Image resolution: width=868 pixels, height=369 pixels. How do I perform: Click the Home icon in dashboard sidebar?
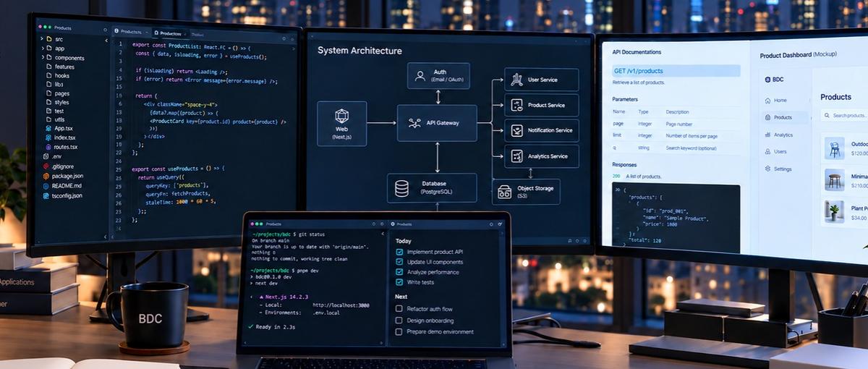767,100
